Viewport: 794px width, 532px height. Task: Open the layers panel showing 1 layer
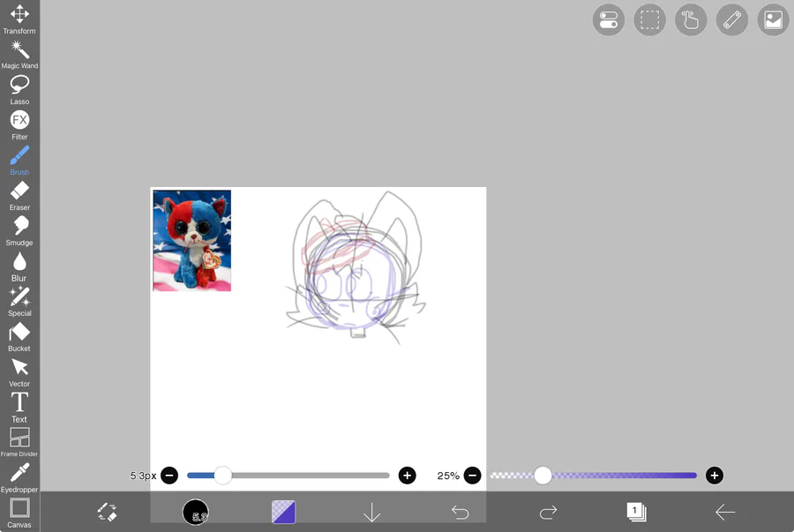(636, 512)
